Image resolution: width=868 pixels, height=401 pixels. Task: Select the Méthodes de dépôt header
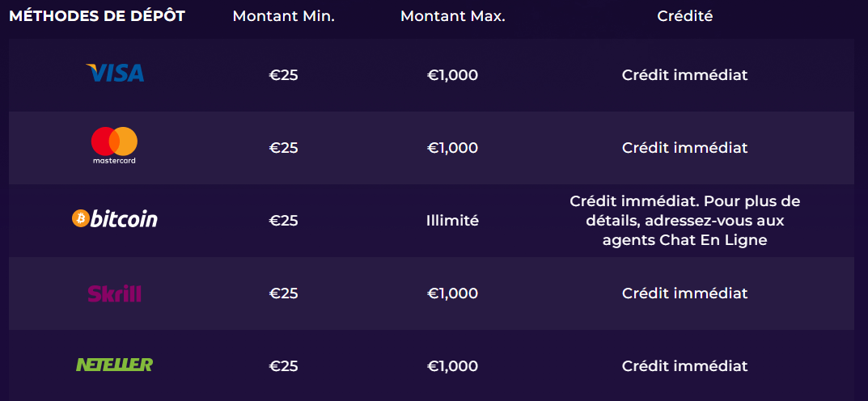pyautogui.click(x=97, y=16)
